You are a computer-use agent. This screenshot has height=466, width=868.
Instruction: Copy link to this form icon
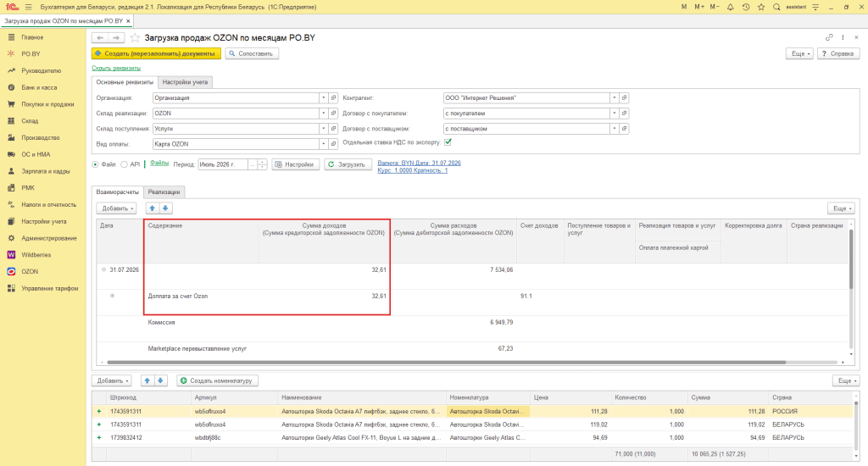pyautogui.click(x=829, y=37)
